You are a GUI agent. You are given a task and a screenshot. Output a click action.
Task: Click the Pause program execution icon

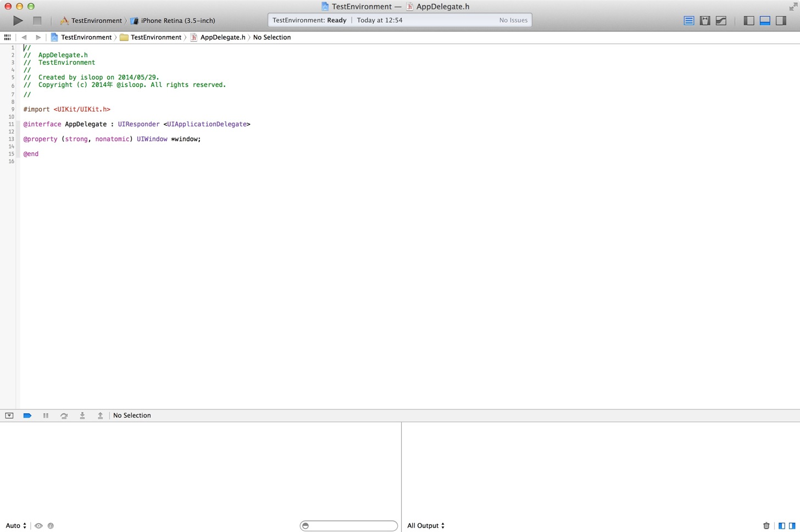point(46,415)
